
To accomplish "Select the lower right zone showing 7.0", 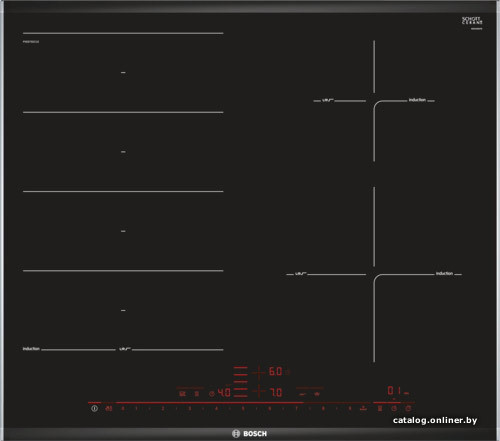I will point(275,392).
